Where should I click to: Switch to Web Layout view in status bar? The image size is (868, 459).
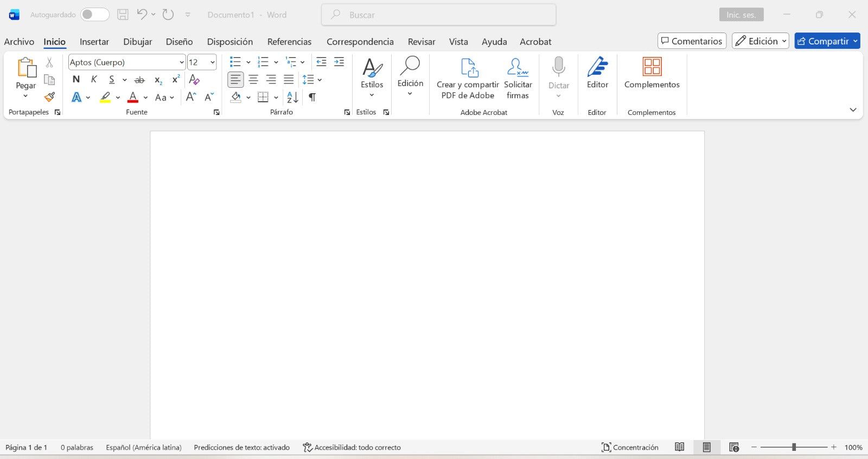(x=734, y=447)
